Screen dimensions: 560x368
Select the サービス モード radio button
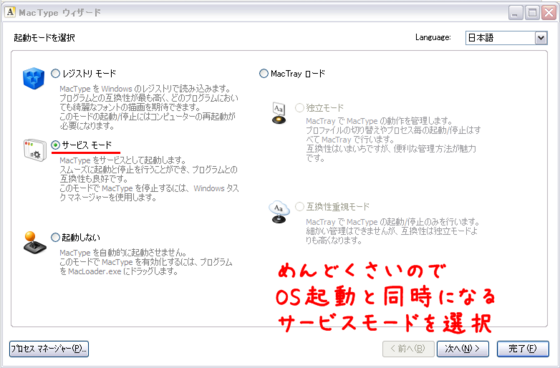click(55, 145)
